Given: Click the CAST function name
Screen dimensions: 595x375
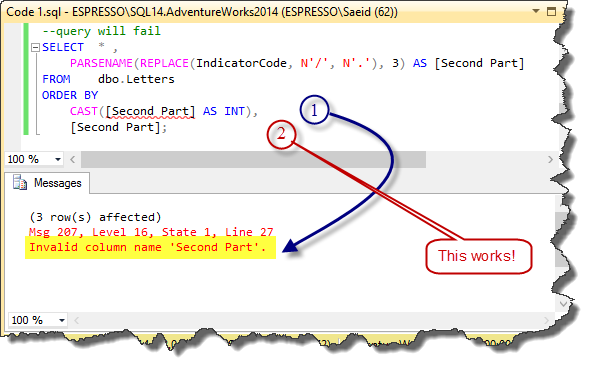Looking at the screenshot, I should (84, 111).
